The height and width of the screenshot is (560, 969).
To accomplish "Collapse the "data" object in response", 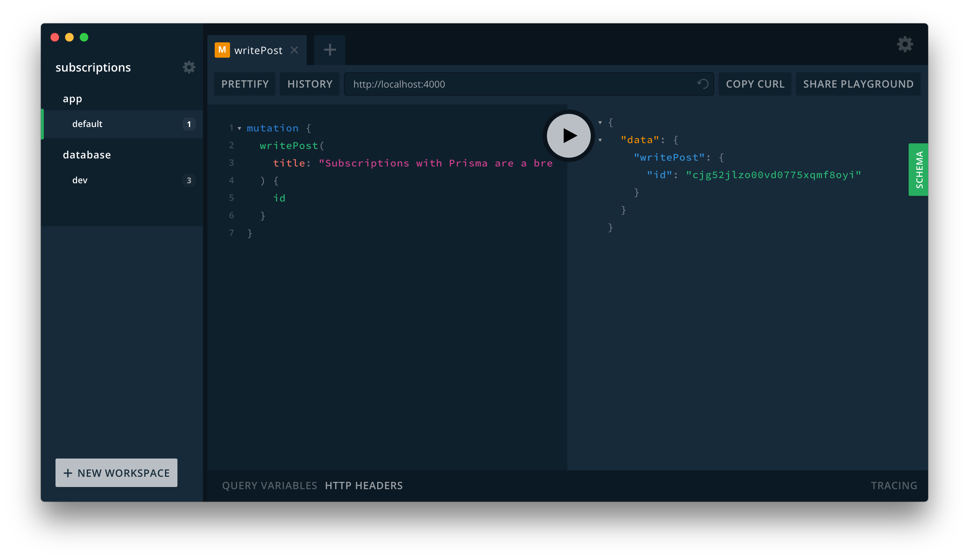I will click(600, 140).
